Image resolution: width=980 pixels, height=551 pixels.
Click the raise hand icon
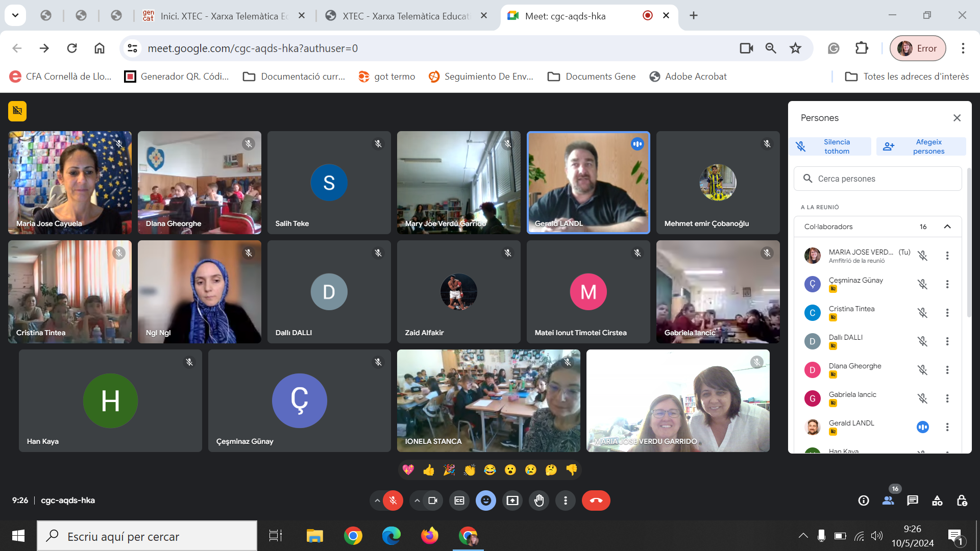point(539,500)
